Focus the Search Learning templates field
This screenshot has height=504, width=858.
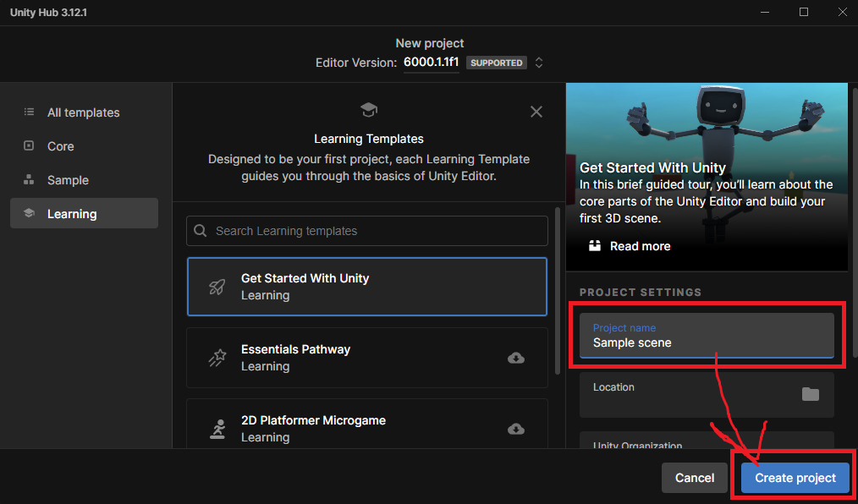coord(367,231)
